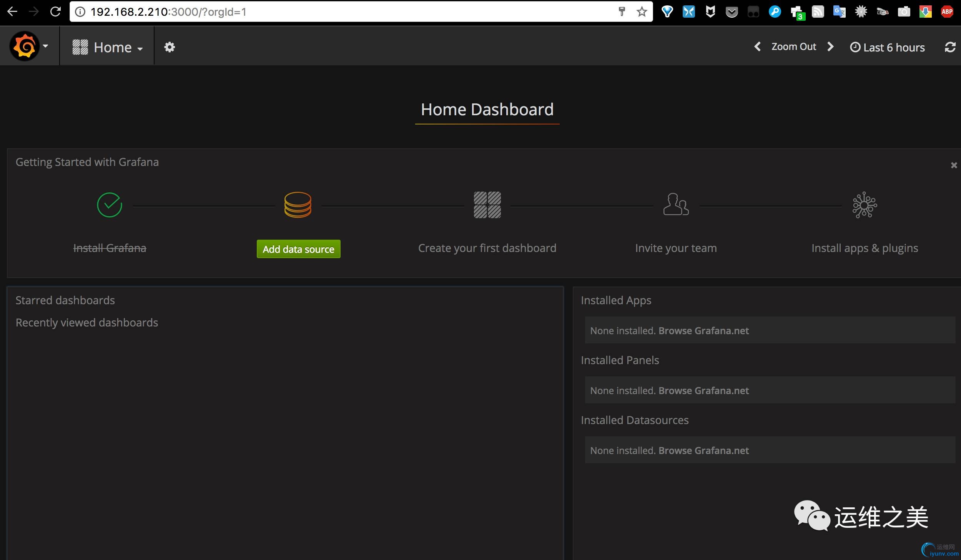This screenshot has width=961, height=560.
Task: Shift time range back with left chevron
Action: (x=757, y=46)
